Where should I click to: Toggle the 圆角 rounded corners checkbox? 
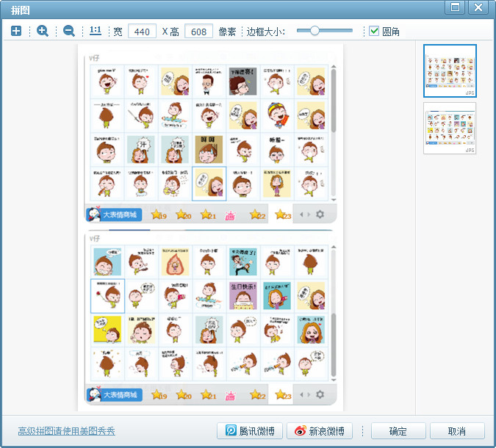[375, 31]
